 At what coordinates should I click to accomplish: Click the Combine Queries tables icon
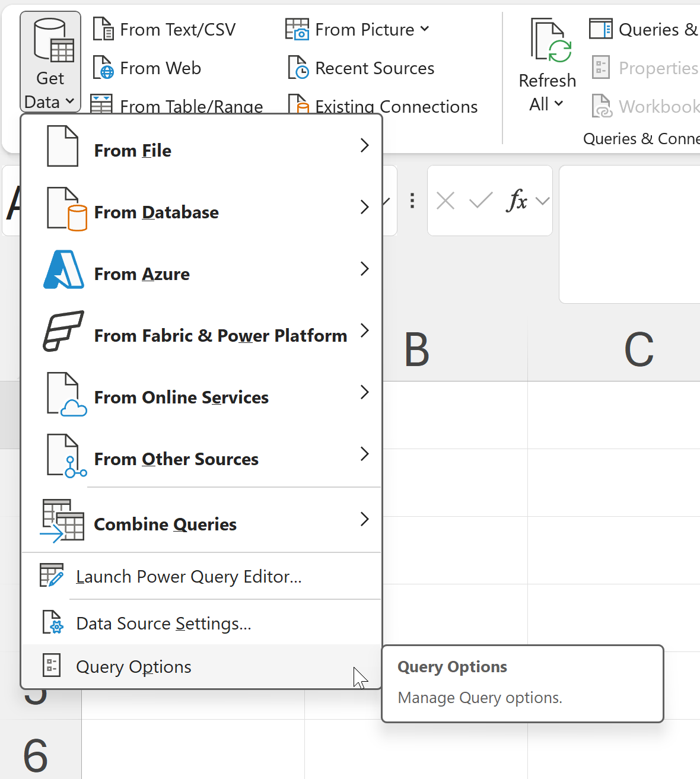click(x=62, y=520)
